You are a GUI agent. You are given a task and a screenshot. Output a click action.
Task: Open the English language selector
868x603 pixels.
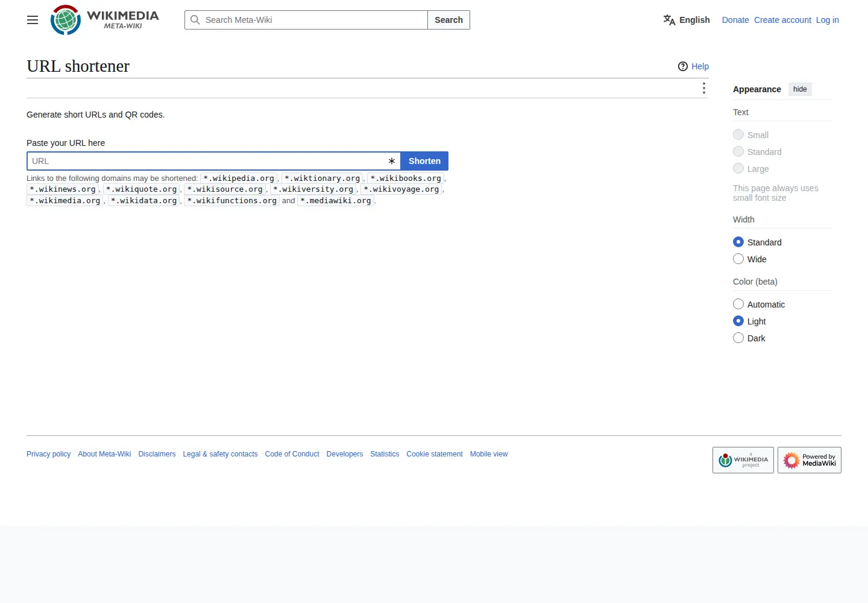[x=687, y=20]
